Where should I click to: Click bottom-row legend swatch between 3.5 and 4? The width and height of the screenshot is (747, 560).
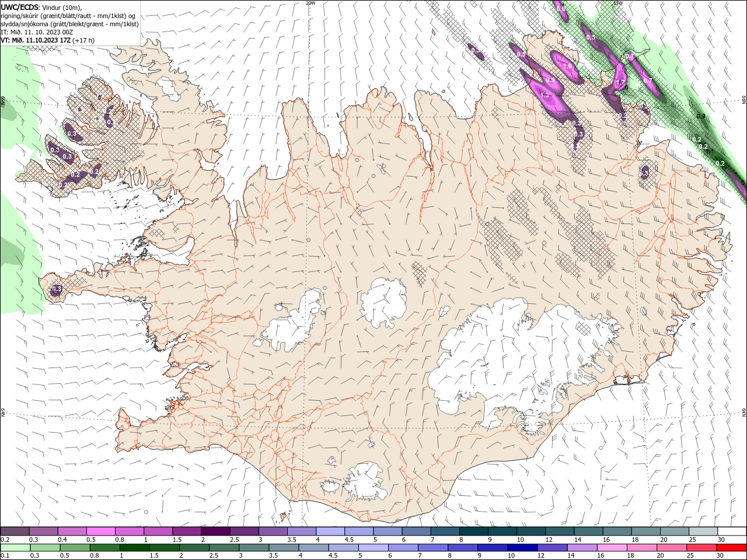point(284,548)
